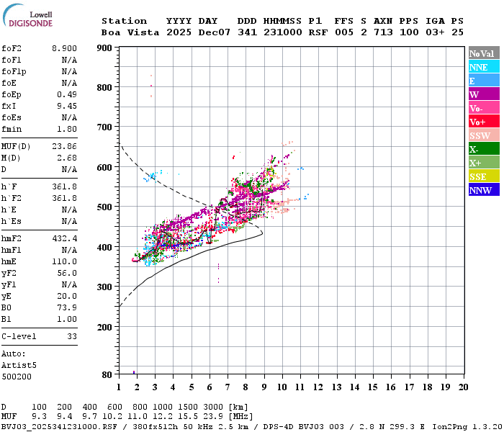This screenshot has width=504, height=432.
Task: Select the hmF2 value 432.4
Action: (64, 238)
